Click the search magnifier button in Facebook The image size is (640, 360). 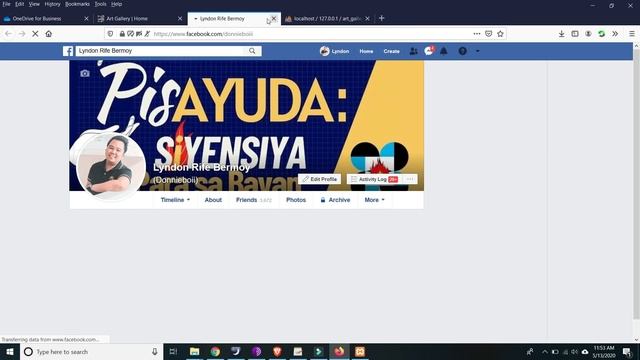coord(252,51)
